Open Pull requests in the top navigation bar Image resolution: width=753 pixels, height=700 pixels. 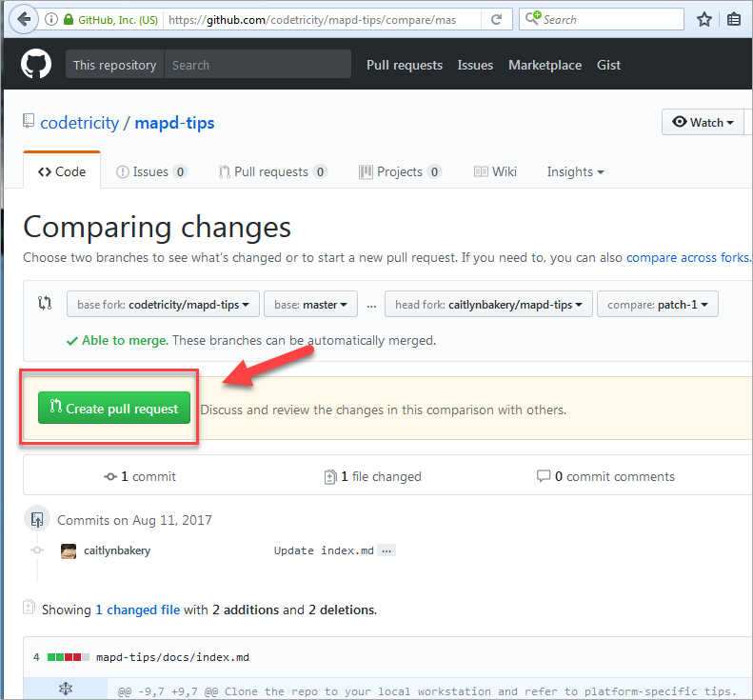pos(405,65)
